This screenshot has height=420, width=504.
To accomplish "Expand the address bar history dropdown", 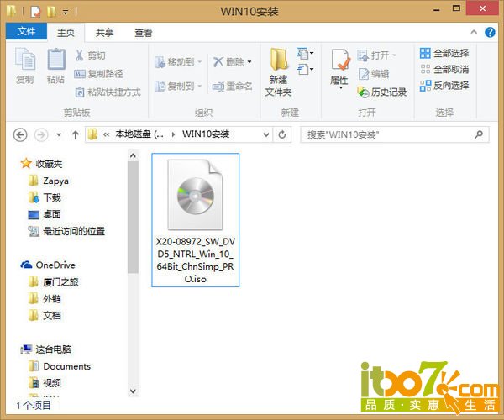I will click(266, 134).
